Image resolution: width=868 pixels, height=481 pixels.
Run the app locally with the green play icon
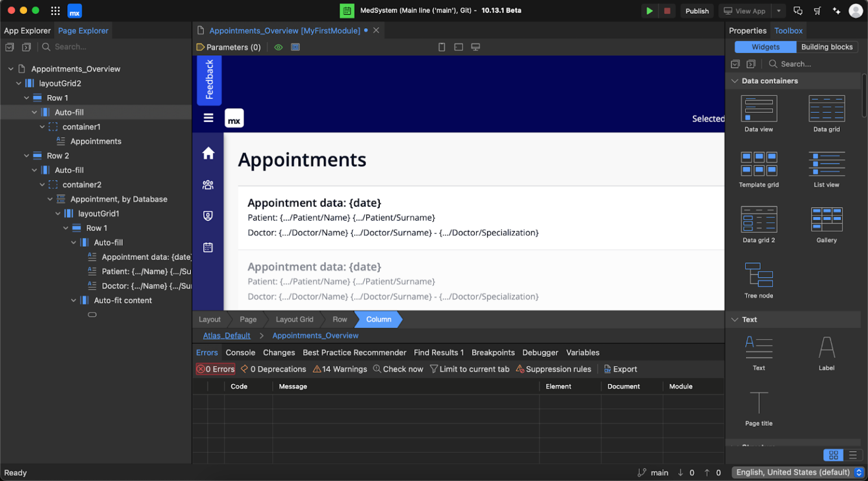coord(649,11)
